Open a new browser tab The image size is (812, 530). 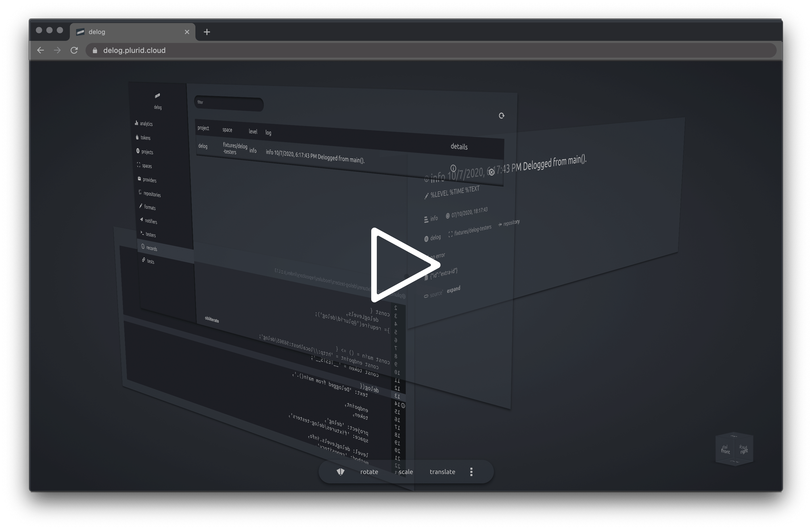point(207,32)
